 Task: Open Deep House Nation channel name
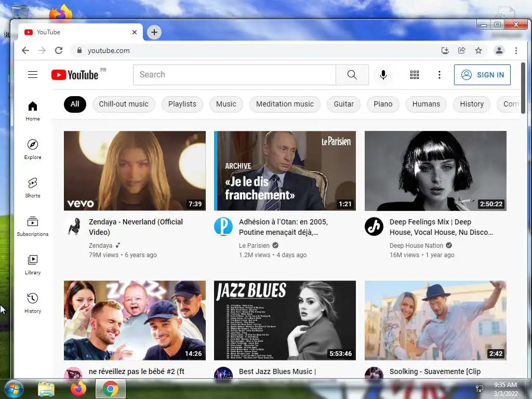416,245
